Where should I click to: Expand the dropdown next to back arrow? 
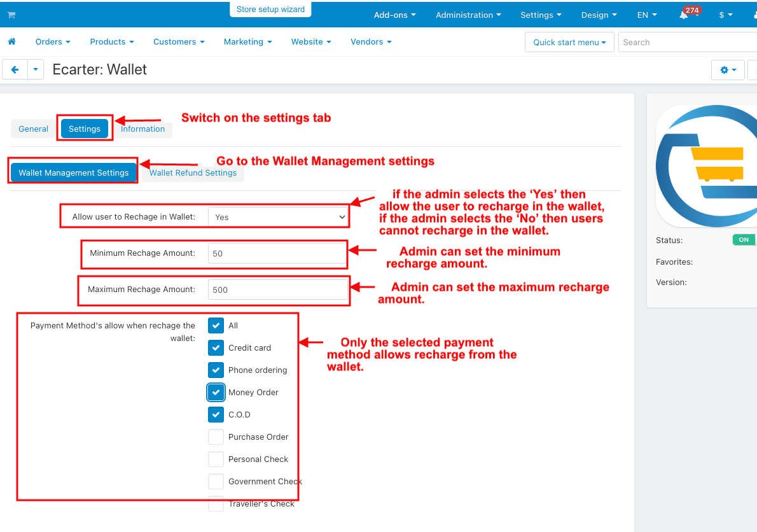point(36,70)
